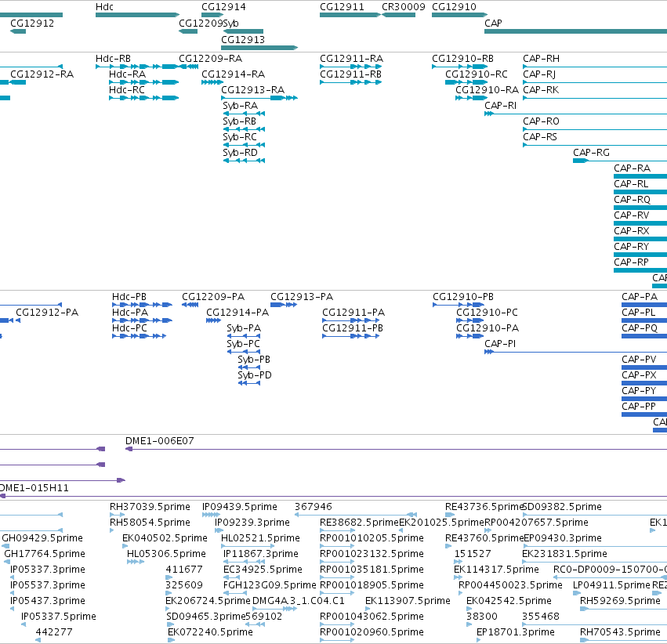The width and height of the screenshot is (667, 644).
Task: Select transcript CG12910-RB
Action: [459, 67]
